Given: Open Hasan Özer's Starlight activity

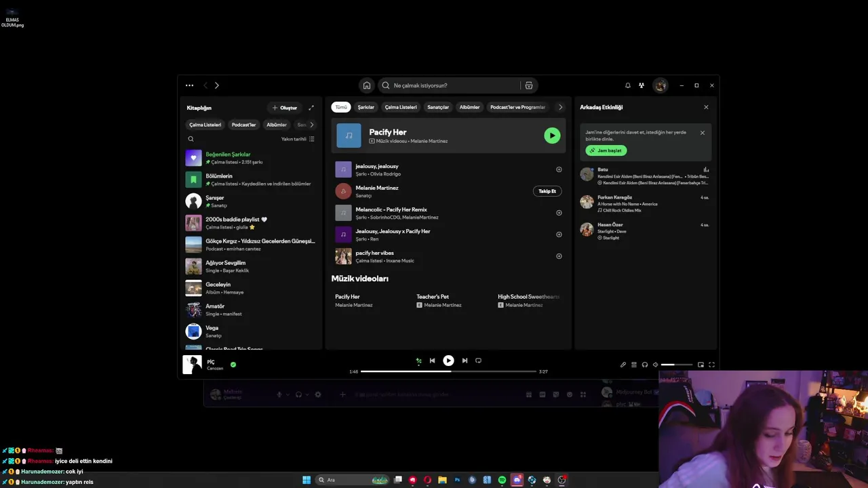Looking at the screenshot, I should (645, 230).
